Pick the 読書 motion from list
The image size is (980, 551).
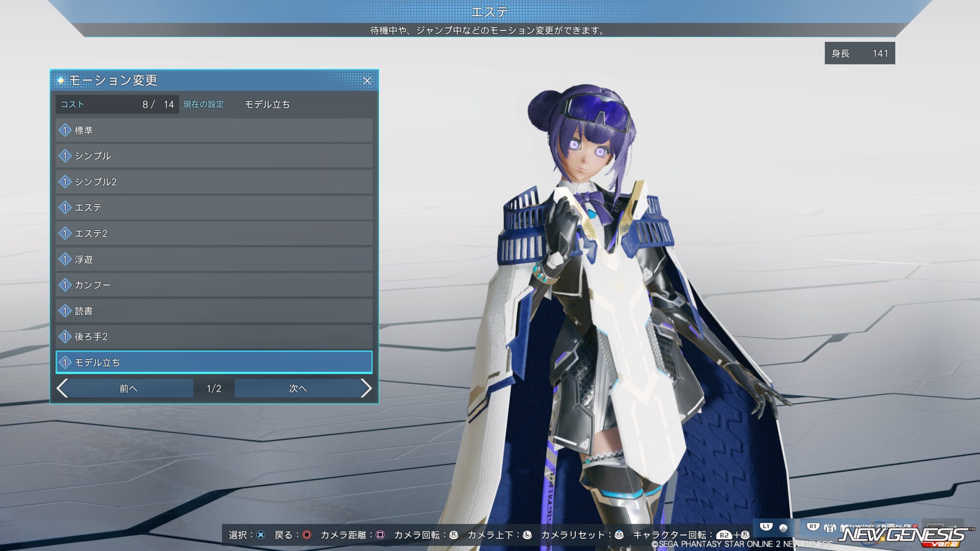click(x=214, y=311)
